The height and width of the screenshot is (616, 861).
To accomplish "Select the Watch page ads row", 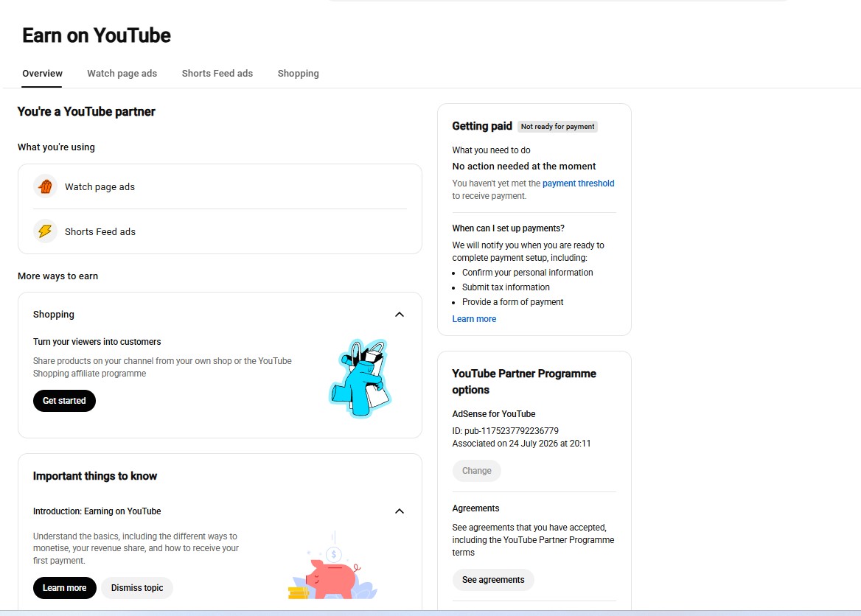I will point(220,186).
